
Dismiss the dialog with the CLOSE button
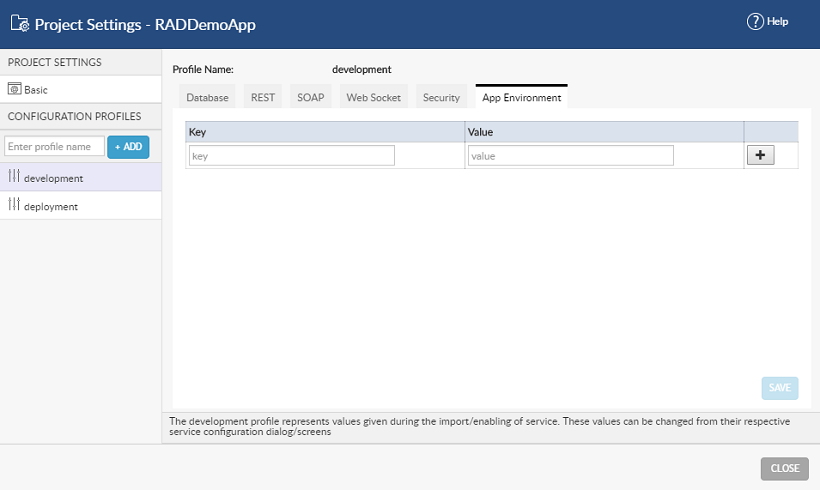pyautogui.click(x=784, y=468)
